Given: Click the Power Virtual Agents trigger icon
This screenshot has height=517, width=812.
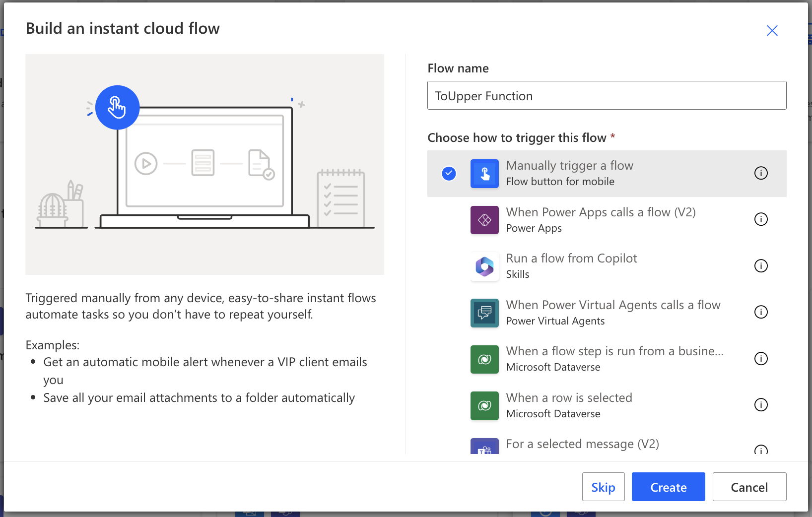Looking at the screenshot, I should click(484, 313).
